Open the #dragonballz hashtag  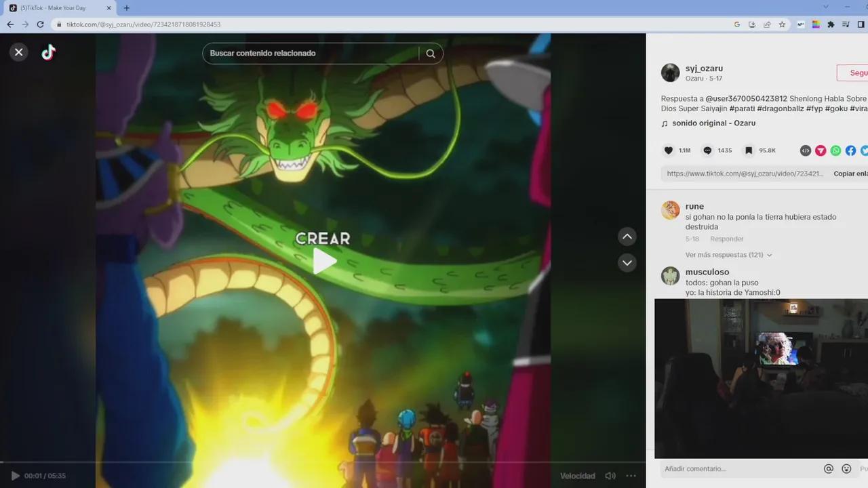(x=780, y=108)
